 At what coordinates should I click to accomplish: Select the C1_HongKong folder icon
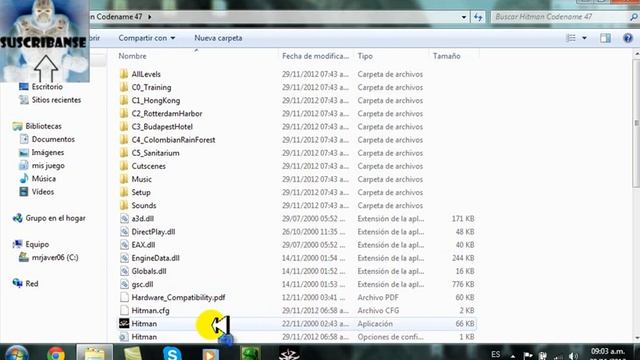point(124,100)
